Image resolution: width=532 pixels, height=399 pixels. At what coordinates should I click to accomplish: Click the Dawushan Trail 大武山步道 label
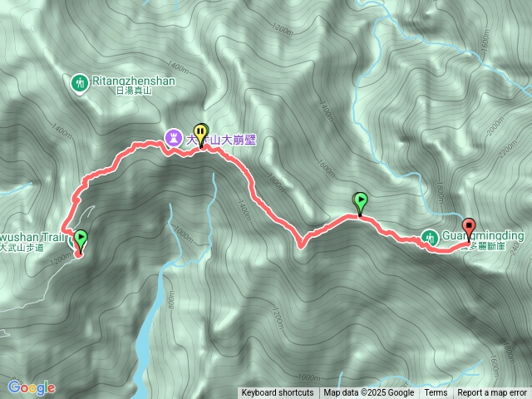[x=32, y=242]
